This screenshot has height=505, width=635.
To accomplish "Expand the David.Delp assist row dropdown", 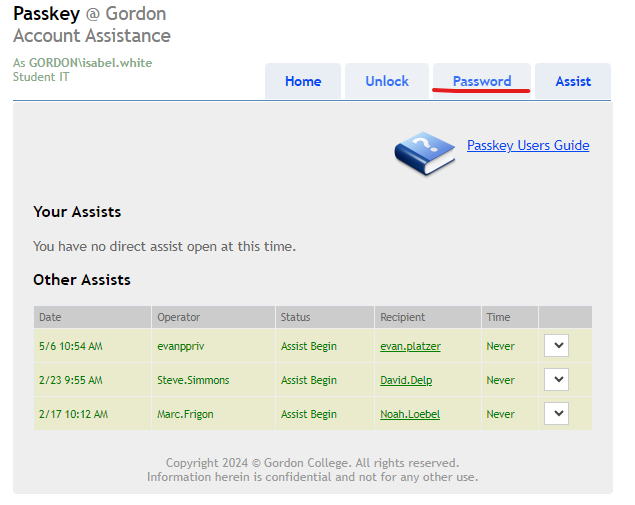I will point(556,379).
